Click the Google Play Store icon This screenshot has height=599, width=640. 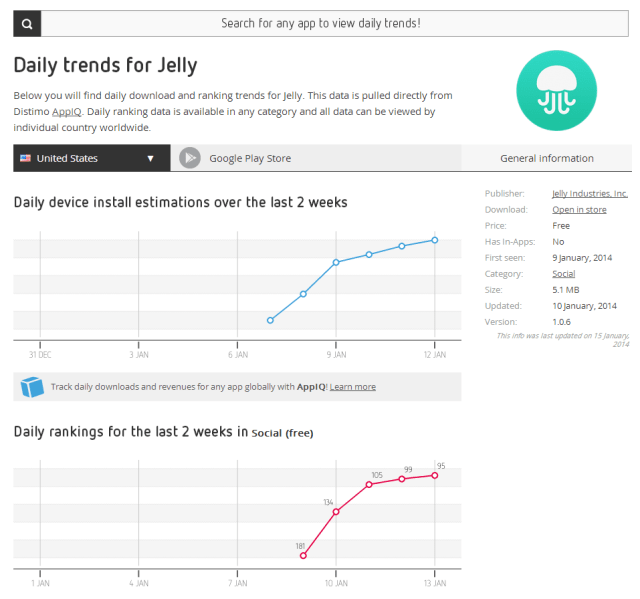tap(190, 158)
